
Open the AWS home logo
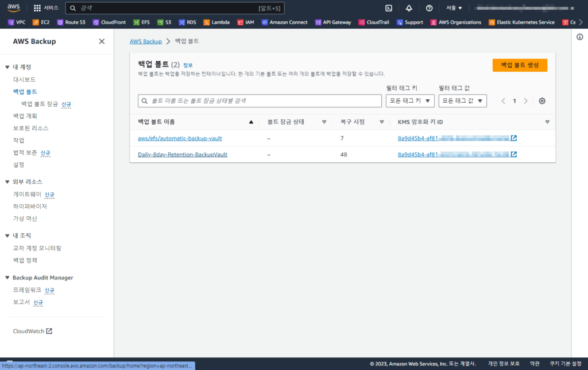point(14,7)
